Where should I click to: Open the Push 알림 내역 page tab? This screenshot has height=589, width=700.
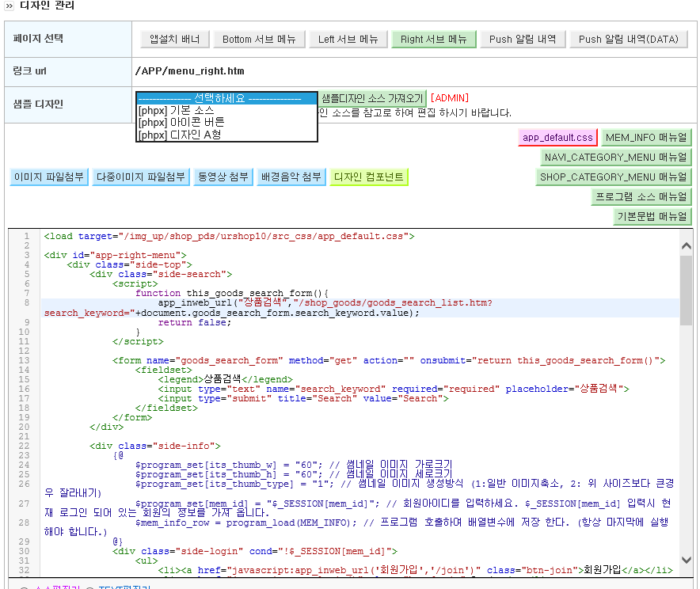tap(523, 40)
